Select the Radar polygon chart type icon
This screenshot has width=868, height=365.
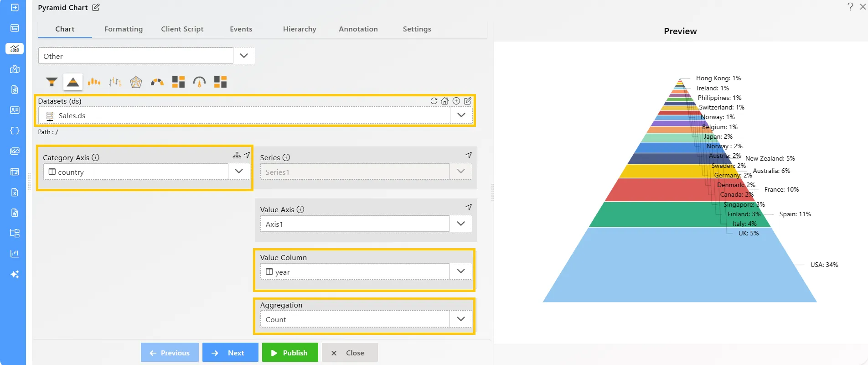tap(136, 82)
